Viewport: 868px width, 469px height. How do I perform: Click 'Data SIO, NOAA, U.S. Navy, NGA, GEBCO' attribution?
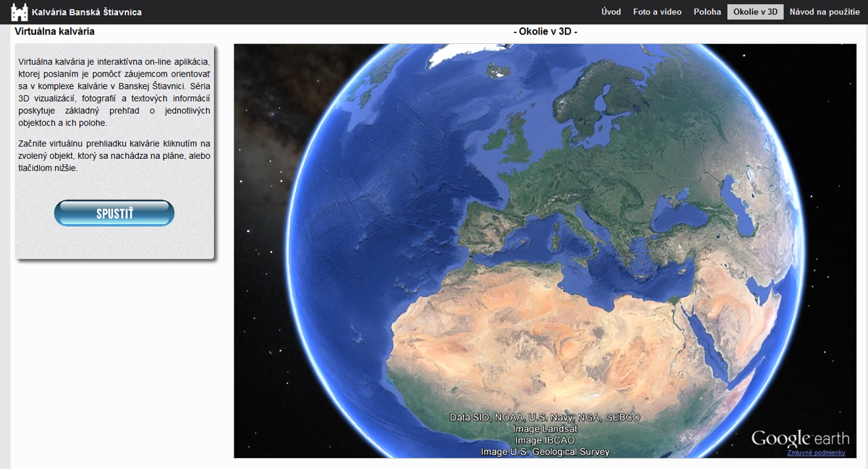coord(545,417)
